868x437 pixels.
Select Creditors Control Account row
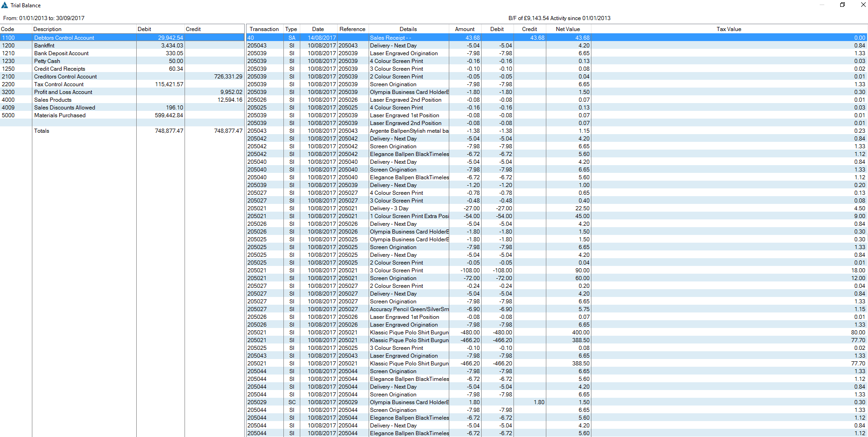coord(122,77)
